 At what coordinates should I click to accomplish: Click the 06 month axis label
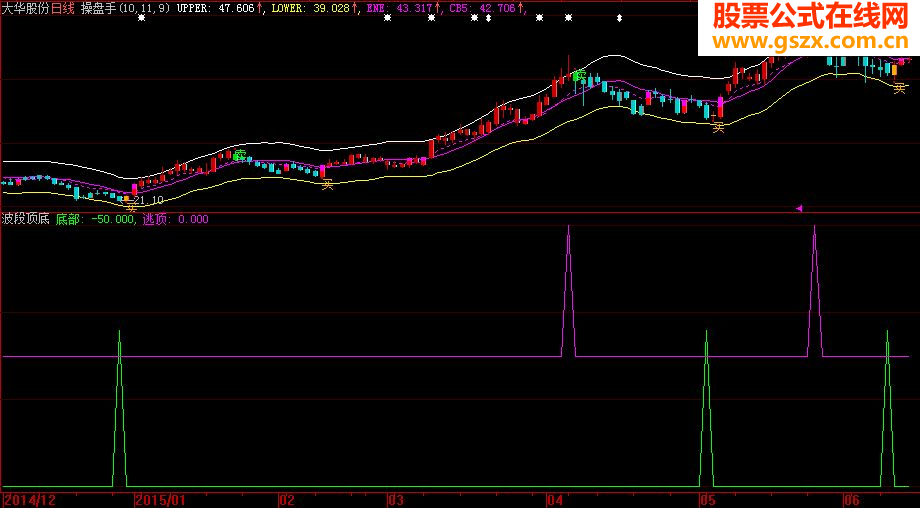pyautogui.click(x=852, y=500)
